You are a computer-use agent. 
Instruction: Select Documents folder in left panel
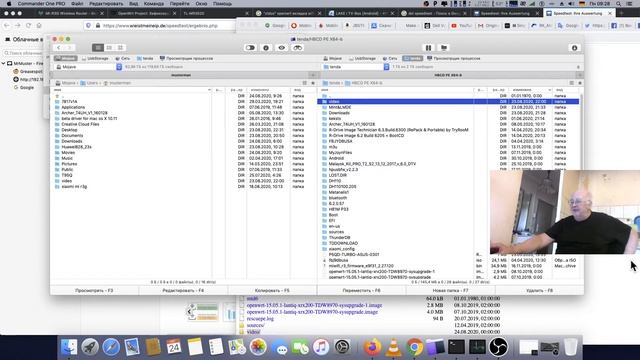[x=72, y=136]
